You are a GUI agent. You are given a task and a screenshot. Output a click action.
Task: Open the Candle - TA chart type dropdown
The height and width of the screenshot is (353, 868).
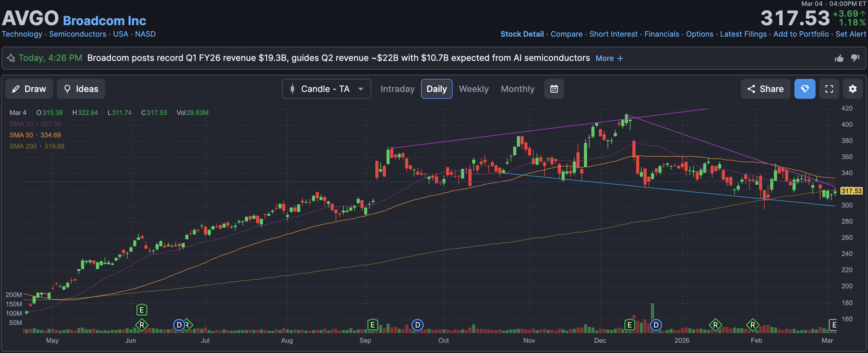(x=326, y=89)
